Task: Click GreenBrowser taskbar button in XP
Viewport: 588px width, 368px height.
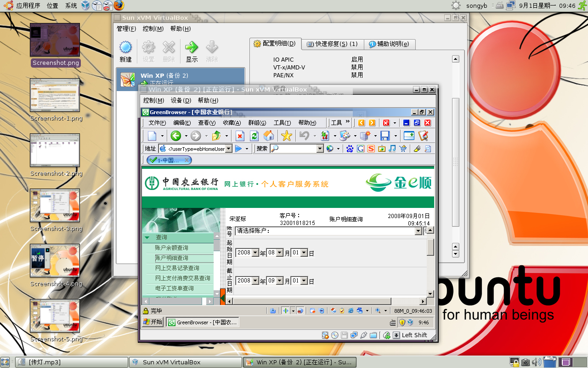Action: click(x=203, y=322)
